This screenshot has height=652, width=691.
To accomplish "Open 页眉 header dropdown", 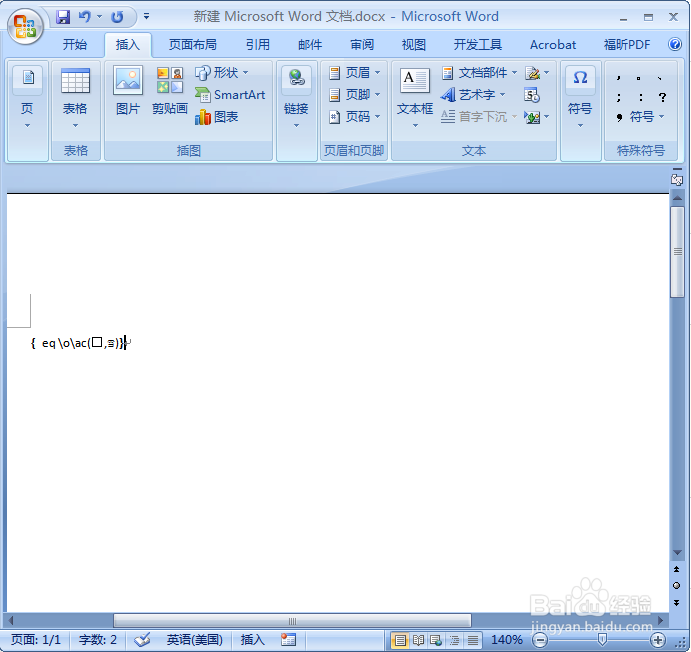I will [354, 72].
